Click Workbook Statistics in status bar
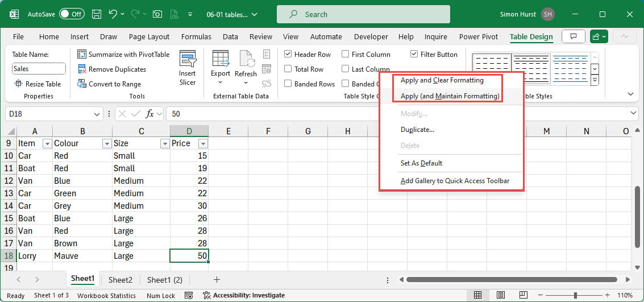The height and width of the screenshot is (302, 644). coord(106,296)
